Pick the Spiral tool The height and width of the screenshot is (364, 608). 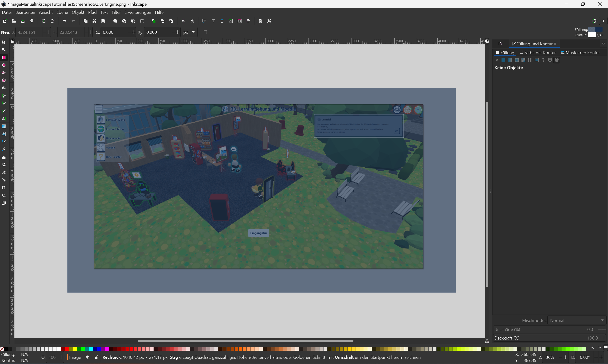pyautogui.click(x=4, y=88)
